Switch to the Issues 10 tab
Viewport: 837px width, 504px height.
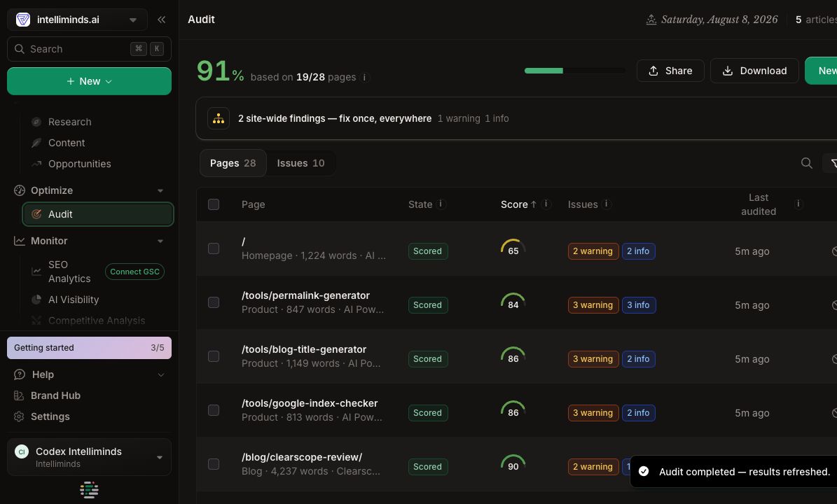coord(300,163)
